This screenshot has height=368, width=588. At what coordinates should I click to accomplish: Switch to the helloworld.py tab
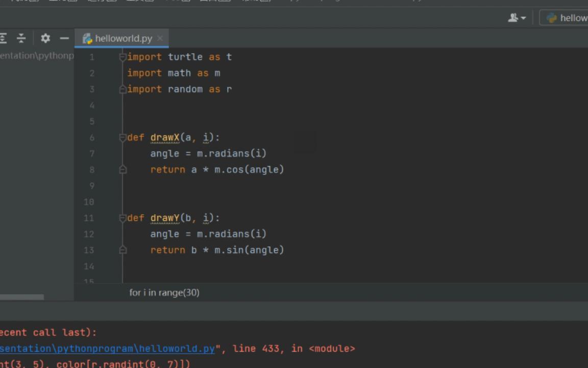tap(121, 38)
